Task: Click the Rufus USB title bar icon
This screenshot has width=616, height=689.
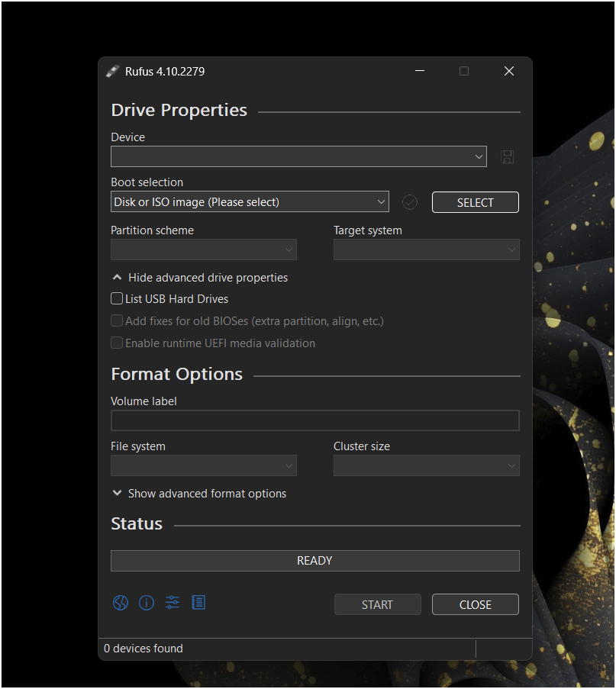Action: click(x=113, y=71)
